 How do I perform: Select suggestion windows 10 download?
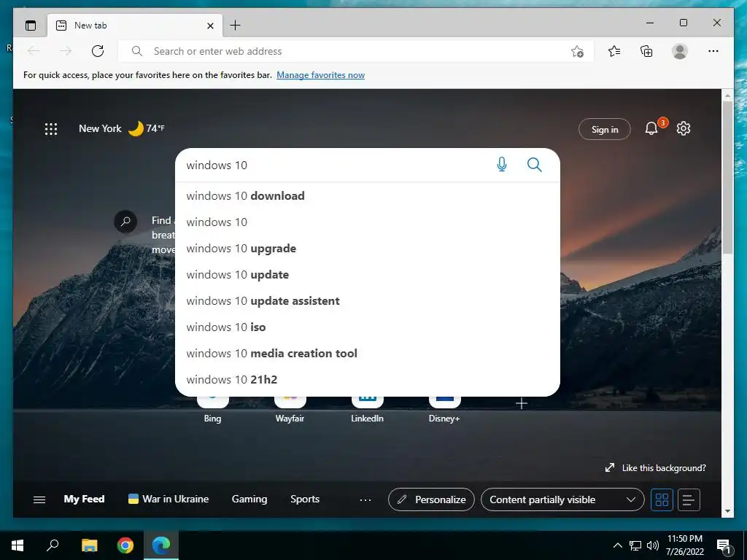pos(368,195)
